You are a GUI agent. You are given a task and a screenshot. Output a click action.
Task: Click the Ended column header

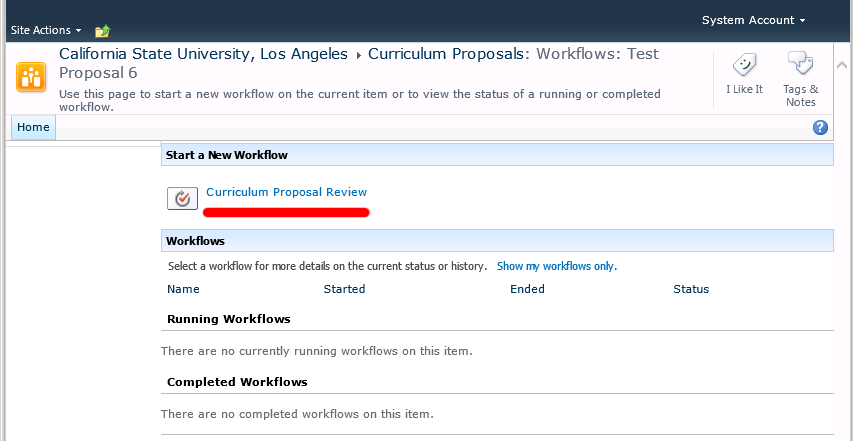(x=527, y=289)
